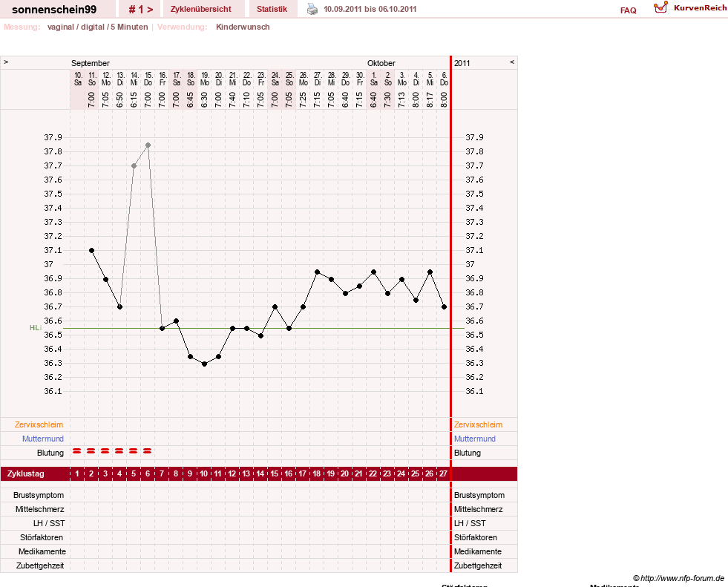Click the HLi baseline label
Image resolution: width=728 pixels, height=587 pixels.
[36, 328]
